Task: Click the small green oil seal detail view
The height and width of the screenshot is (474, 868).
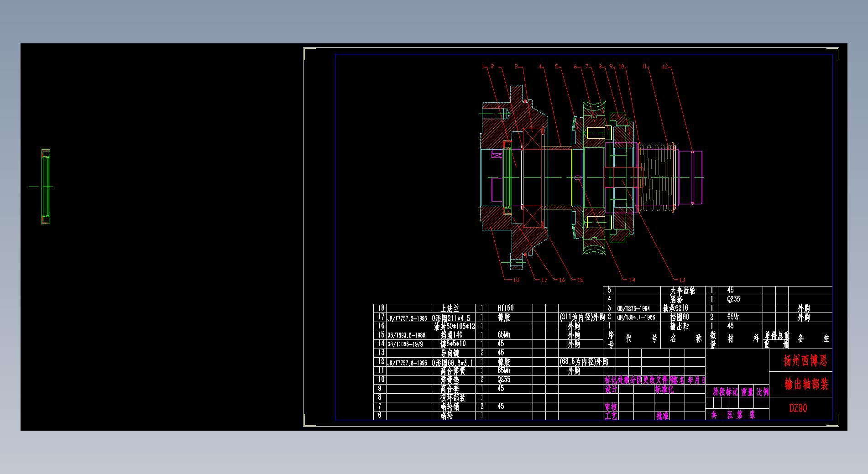Action: click(45, 187)
